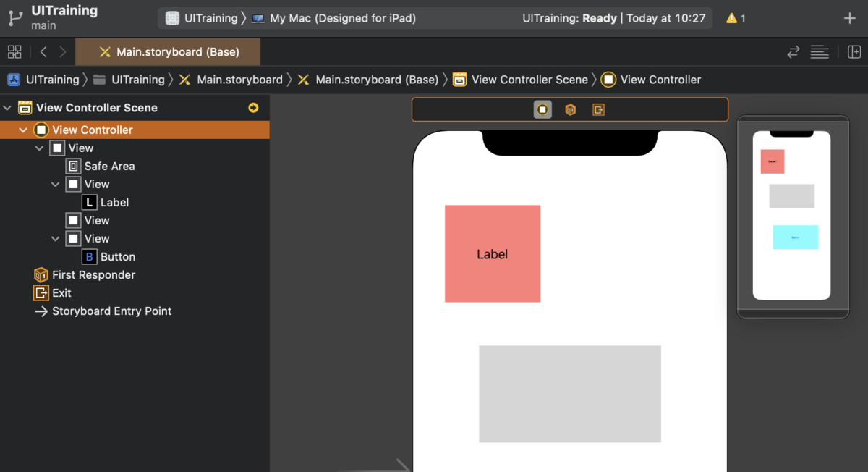Click the gray view in minimap
868x472 pixels.
[792, 196]
